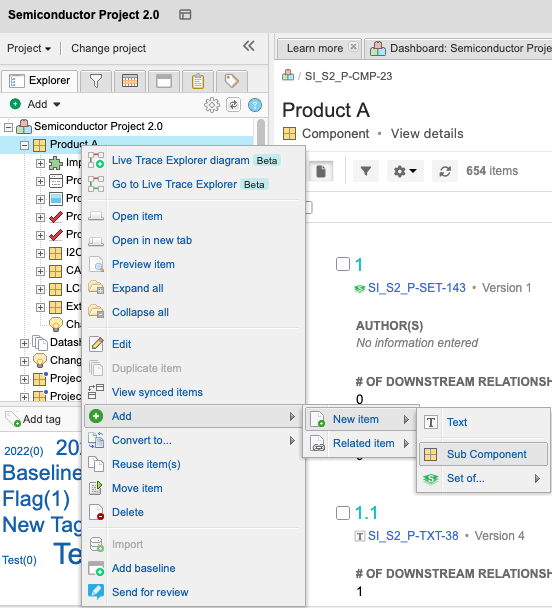Open the SI_S2_P-TXT-38 link
The width and height of the screenshot is (552, 608).
[413, 536]
